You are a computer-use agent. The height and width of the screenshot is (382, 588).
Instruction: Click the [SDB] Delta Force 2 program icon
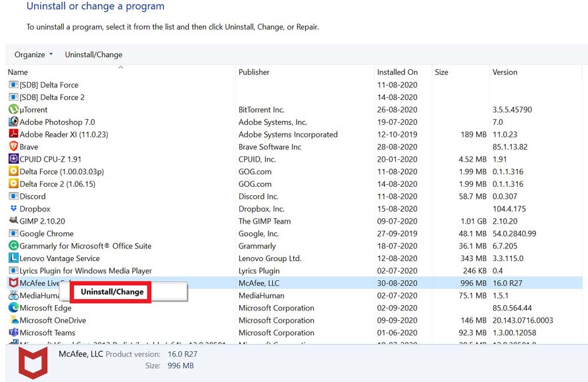(x=14, y=97)
